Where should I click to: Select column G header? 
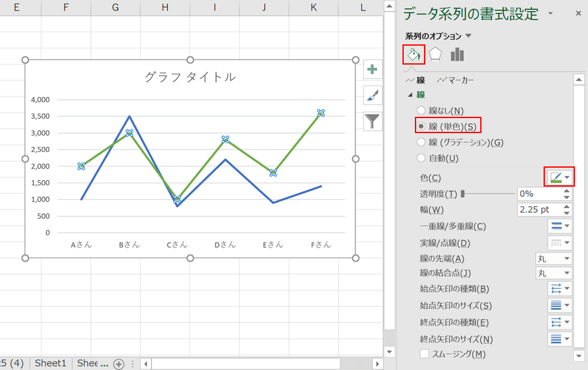point(116,7)
